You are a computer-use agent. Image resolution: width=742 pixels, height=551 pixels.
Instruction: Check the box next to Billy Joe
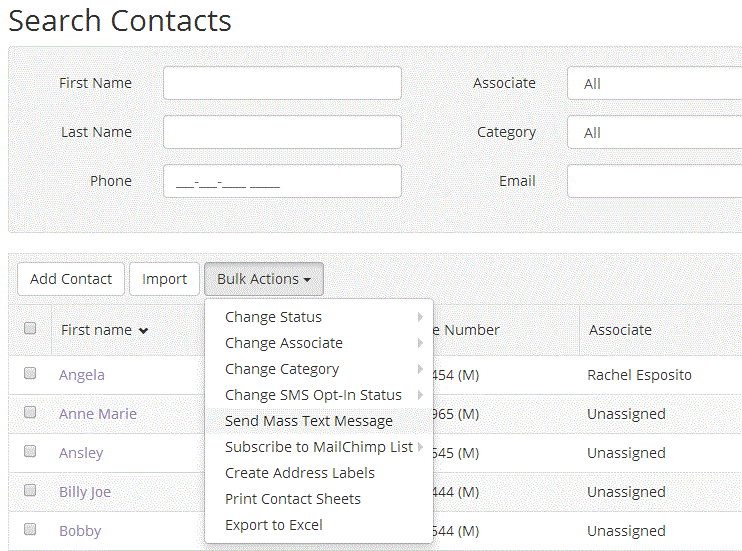30,490
